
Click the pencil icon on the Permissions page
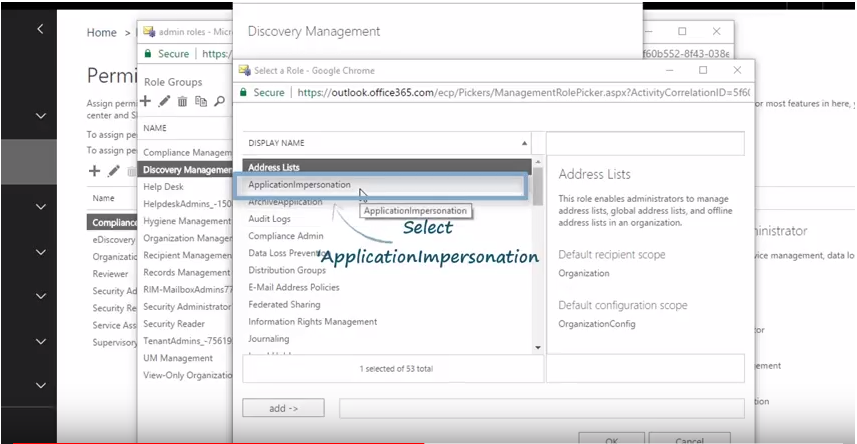click(x=114, y=171)
